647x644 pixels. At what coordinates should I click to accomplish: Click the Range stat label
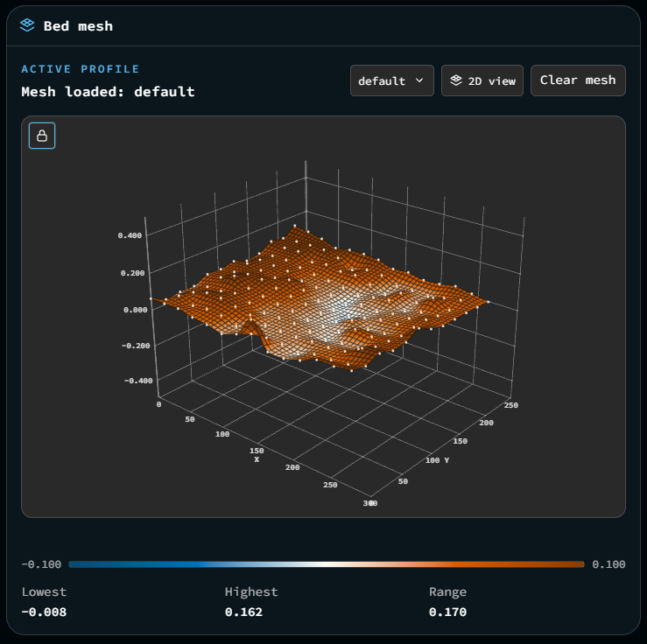tap(447, 592)
